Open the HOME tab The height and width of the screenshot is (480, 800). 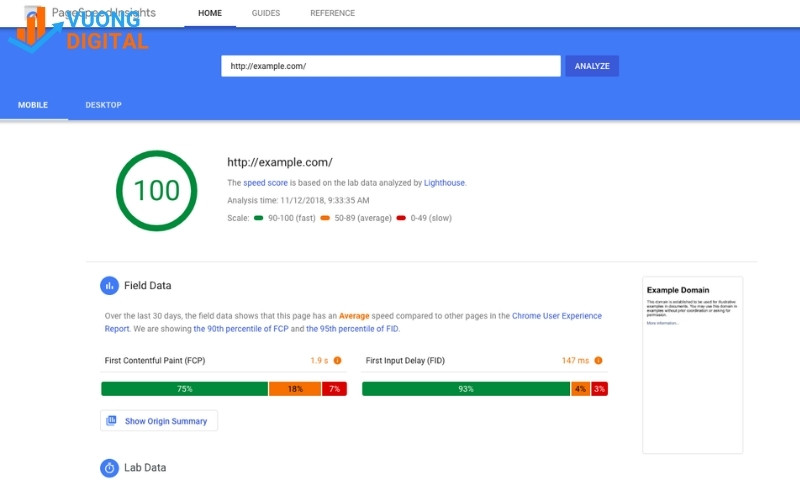210,13
